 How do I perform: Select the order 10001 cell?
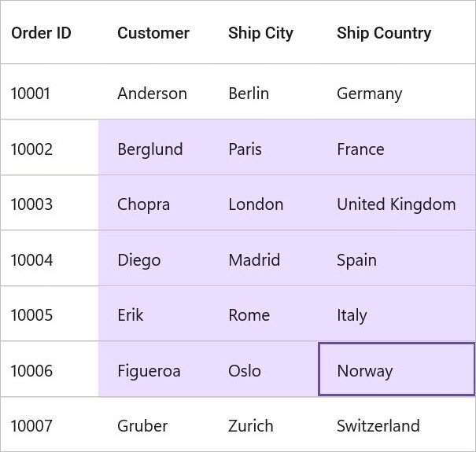pos(50,92)
